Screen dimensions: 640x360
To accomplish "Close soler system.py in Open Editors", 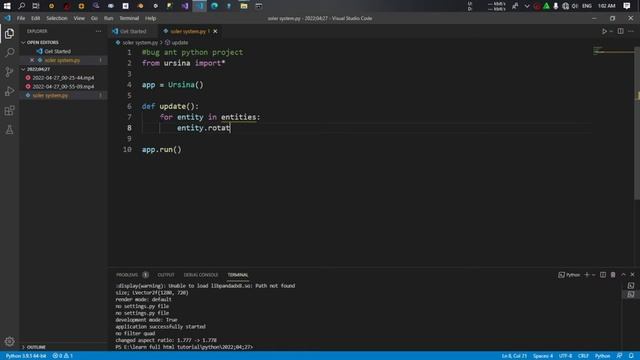I will (x=32, y=60).
